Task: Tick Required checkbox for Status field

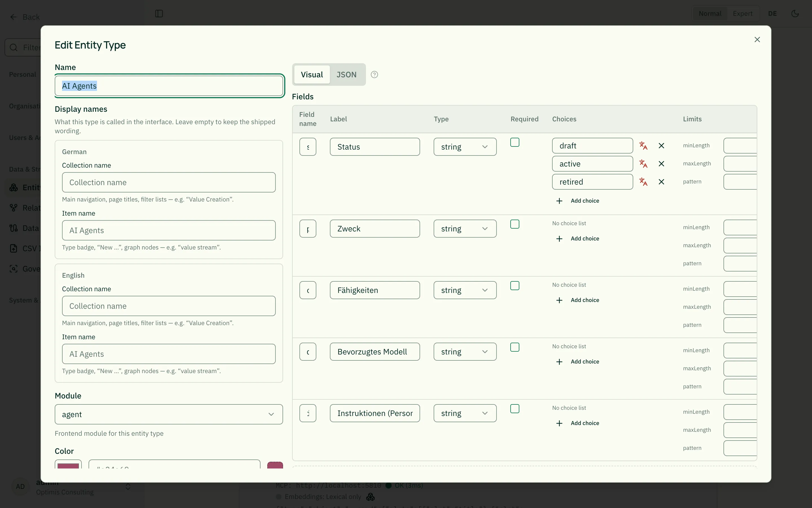Action: (x=515, y=143)
